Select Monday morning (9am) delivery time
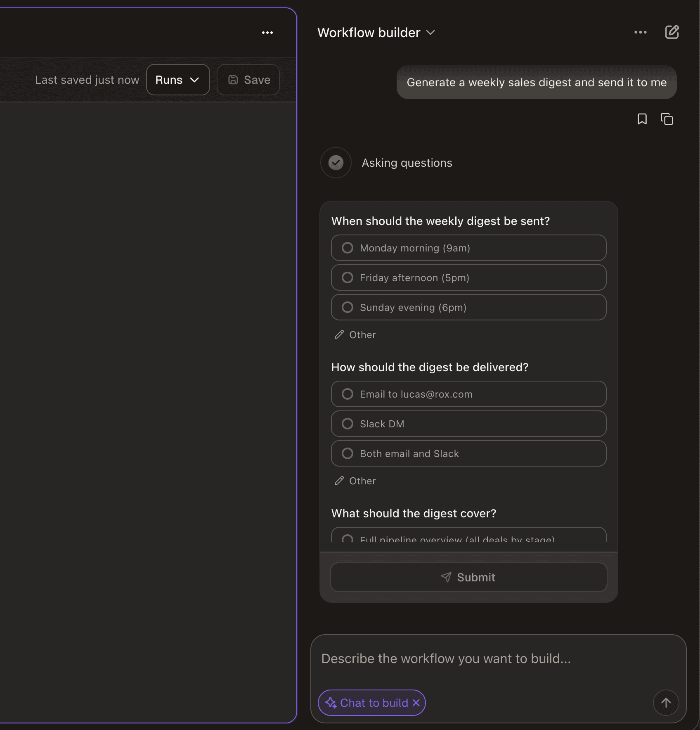Viewport: 700px width, 730px height. click(x=468, y=248)
